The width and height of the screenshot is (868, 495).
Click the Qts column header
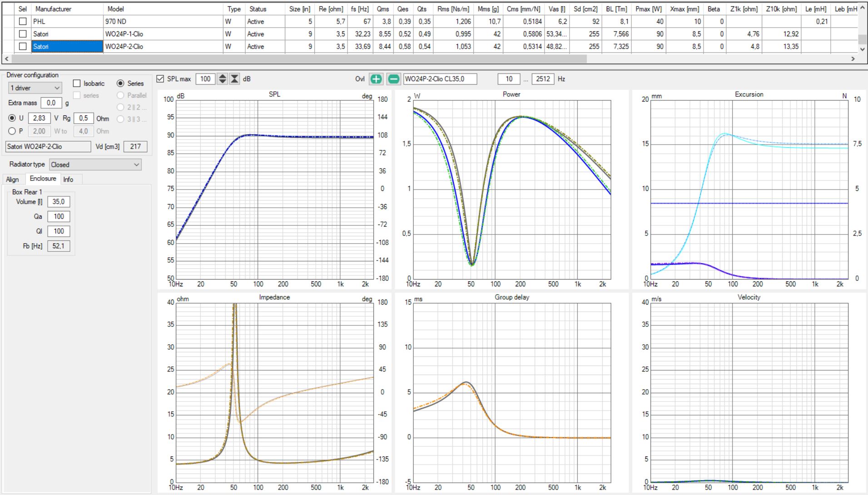pos(422,9)
